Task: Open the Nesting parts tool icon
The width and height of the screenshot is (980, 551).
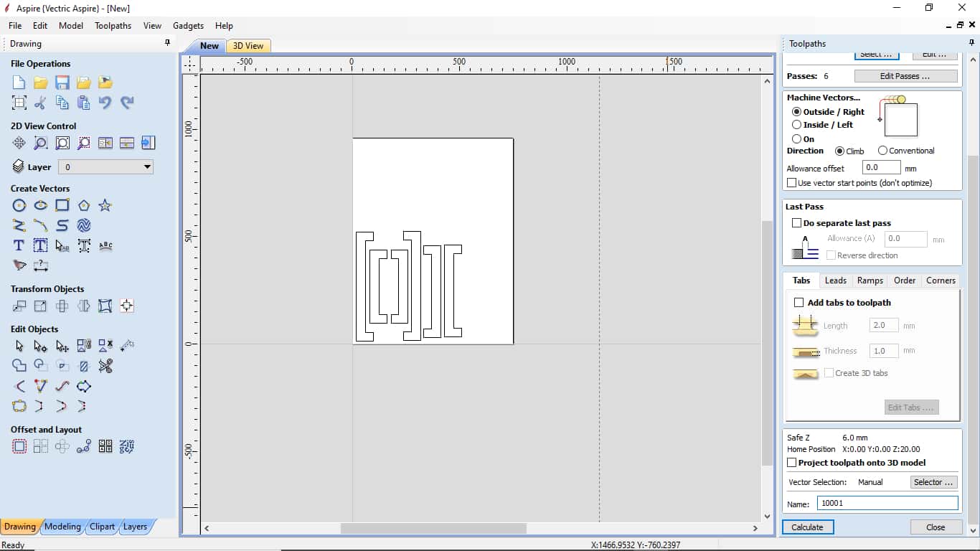Action: 127,446
